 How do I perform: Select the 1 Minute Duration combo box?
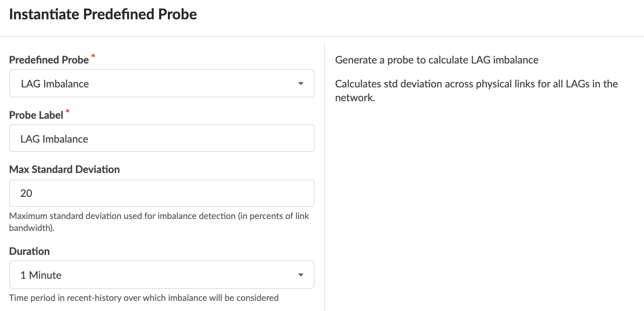(138, 275)
